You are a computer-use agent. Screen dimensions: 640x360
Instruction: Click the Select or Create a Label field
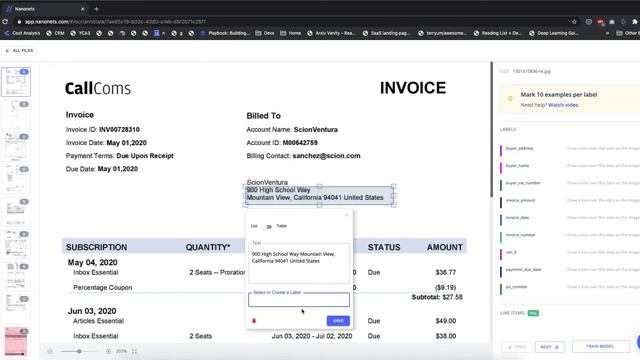pos(299,300)
